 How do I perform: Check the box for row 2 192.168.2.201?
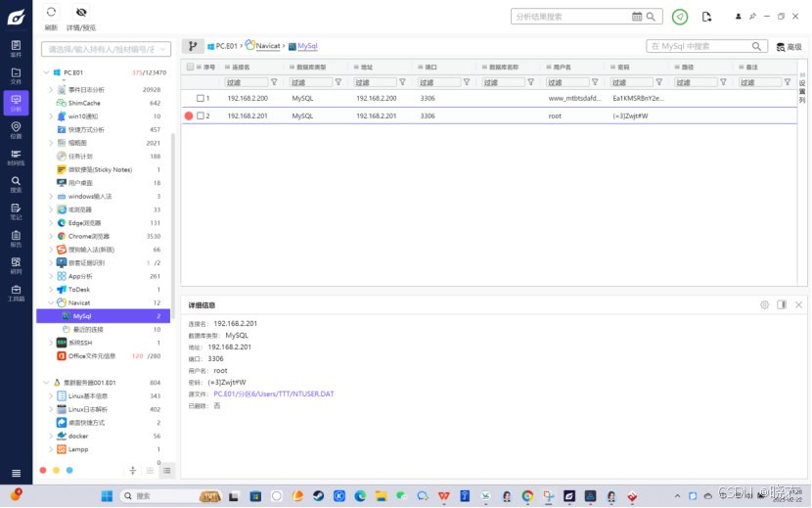(200, 116)
